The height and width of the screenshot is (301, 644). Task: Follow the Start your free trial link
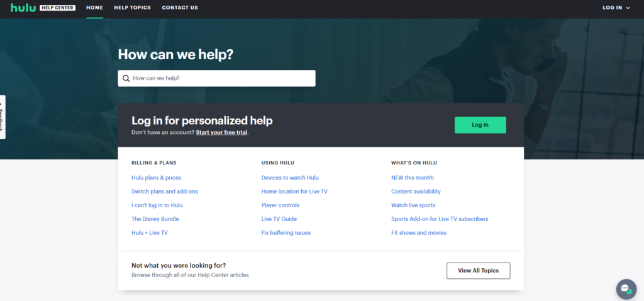coord(221,133)
